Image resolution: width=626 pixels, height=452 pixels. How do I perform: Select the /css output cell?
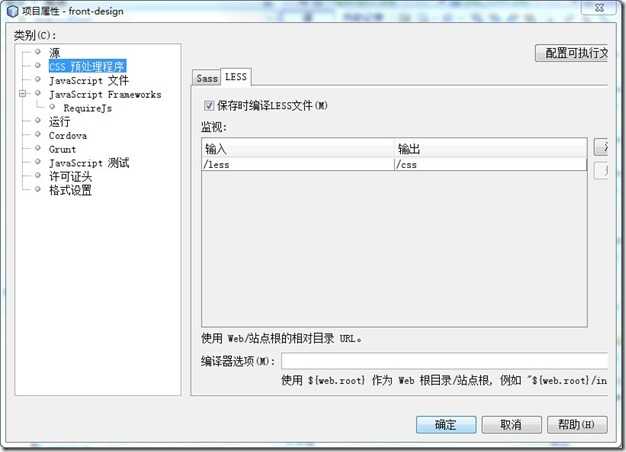coord(490,165)
